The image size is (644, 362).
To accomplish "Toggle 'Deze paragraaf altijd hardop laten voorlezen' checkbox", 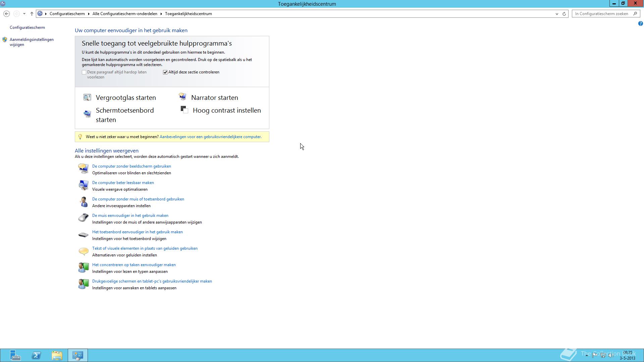I will pos(84,72).
